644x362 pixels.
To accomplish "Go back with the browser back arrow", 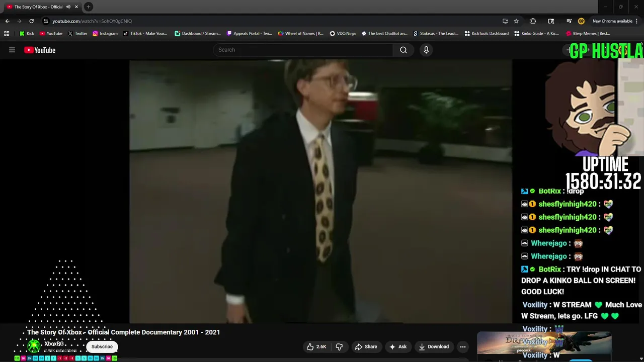I will pyautogui.click(x=7, y=21).
